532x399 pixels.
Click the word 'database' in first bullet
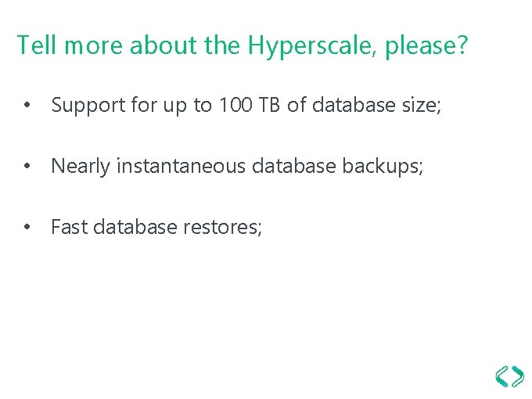tap(354, 105)
